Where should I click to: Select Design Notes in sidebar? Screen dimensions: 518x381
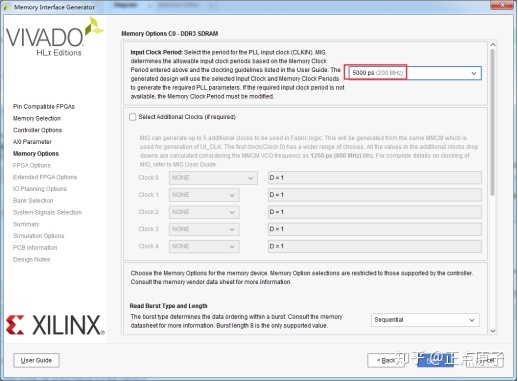pos(31,259)
